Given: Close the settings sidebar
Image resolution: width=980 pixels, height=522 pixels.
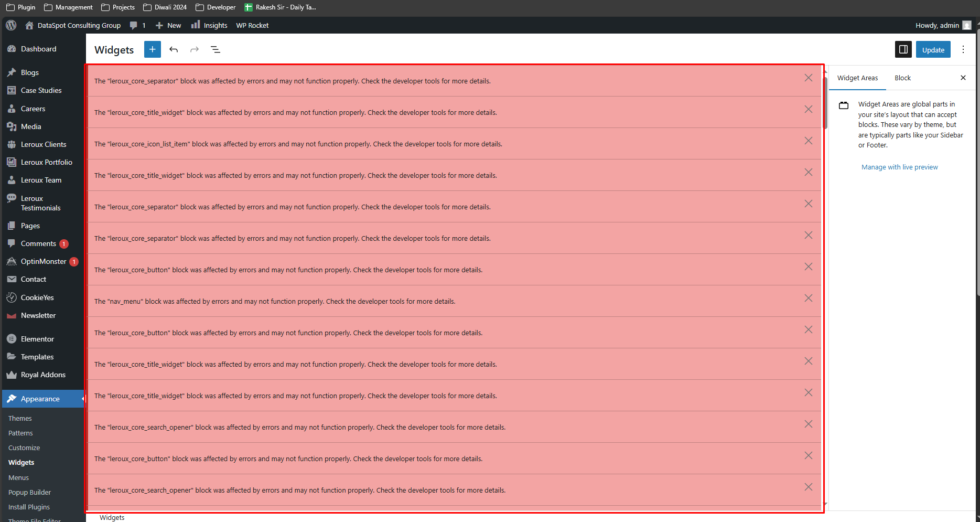Looking at the screenshot, I should pyautogui.click(x=963, y=78).
